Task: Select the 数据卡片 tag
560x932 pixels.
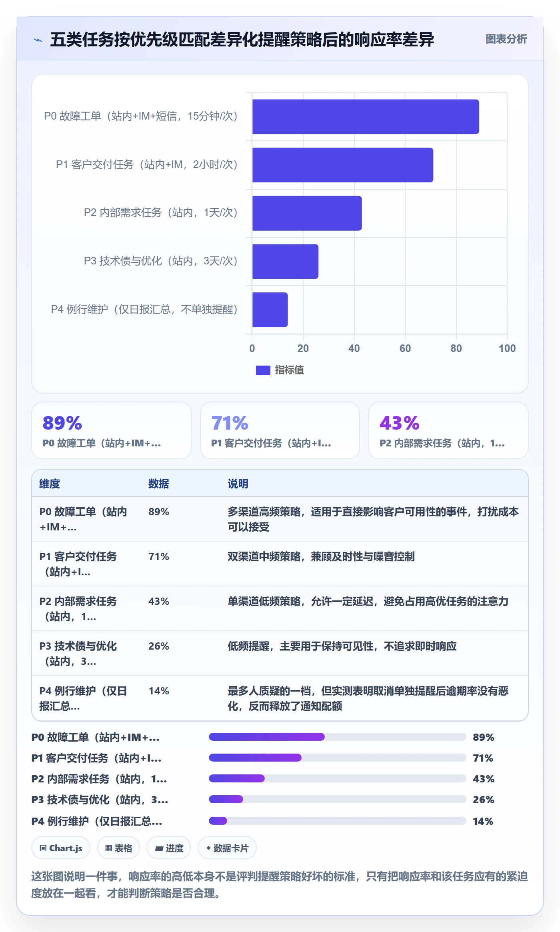Action: (227, 848)
